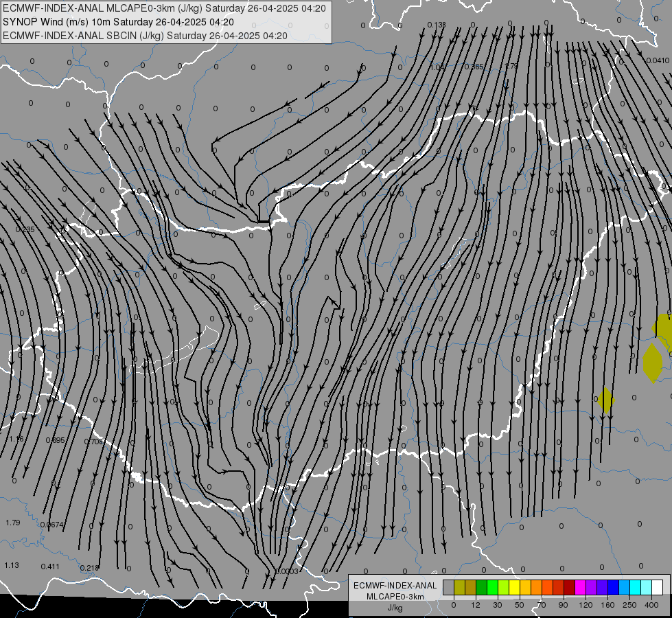The image size is (672, 618).
Task: Click the 0.595 value on the map
Action: pyautogui.click(x=56, y=440)
